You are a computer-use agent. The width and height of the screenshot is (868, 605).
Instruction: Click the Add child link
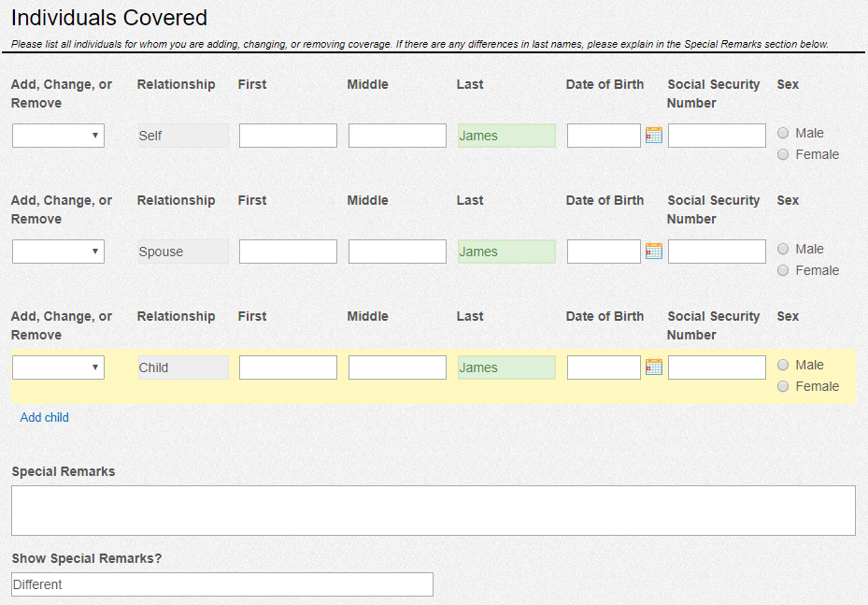point(44,418)
